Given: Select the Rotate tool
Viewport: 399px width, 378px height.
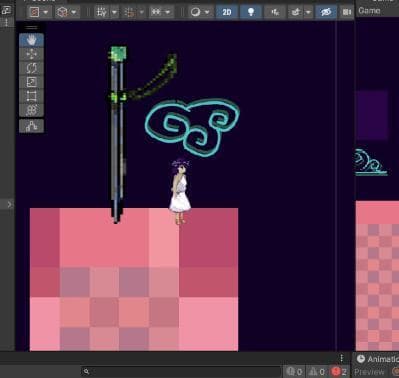Looking at the screenshot, I should coord(31,68).
